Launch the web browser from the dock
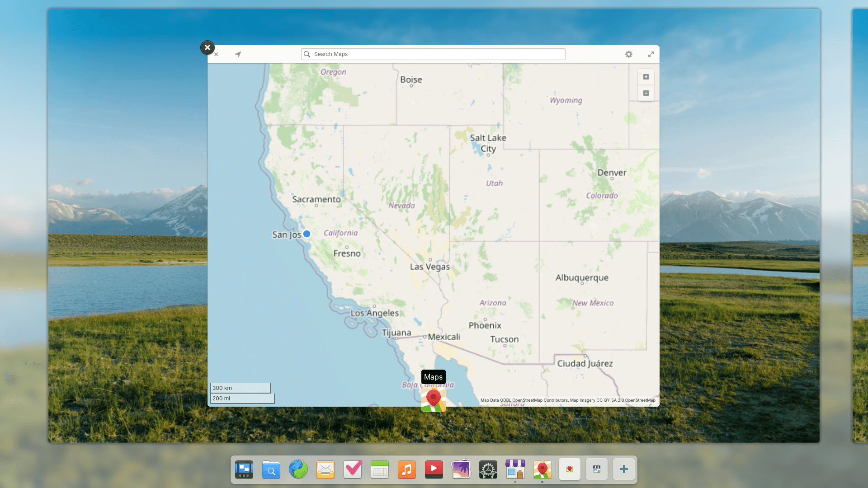This screenshot has width=868, height=488. coord(298,469)
